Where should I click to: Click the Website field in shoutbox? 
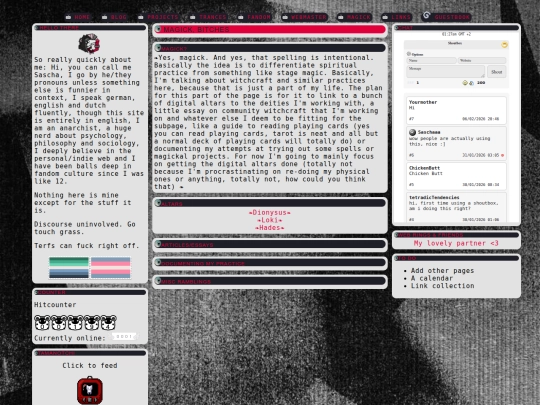tap(482, 61)
